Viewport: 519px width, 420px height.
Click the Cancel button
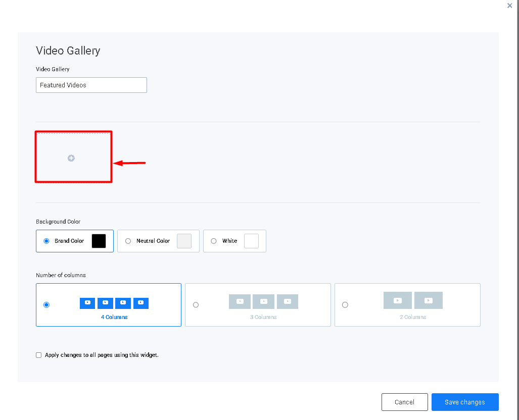coord(404,402)
